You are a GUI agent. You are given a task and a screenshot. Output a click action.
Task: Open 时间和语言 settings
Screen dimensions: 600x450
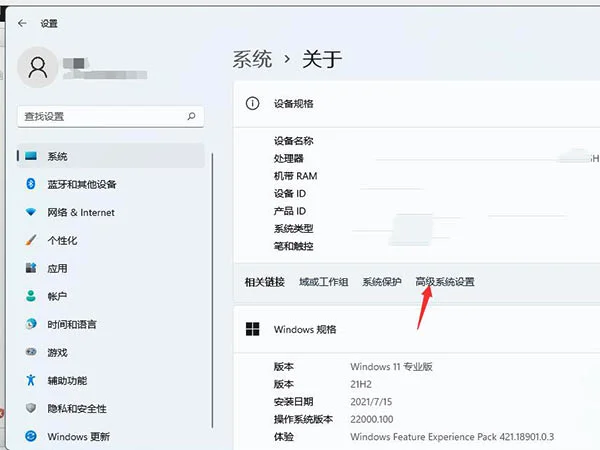point(111,324)
